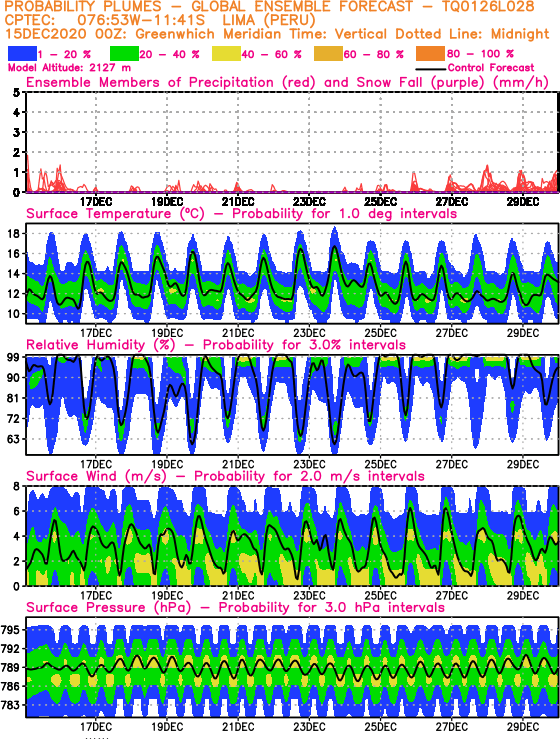Click the 25DEC label under pressure chart

click(x=380, y=727)
